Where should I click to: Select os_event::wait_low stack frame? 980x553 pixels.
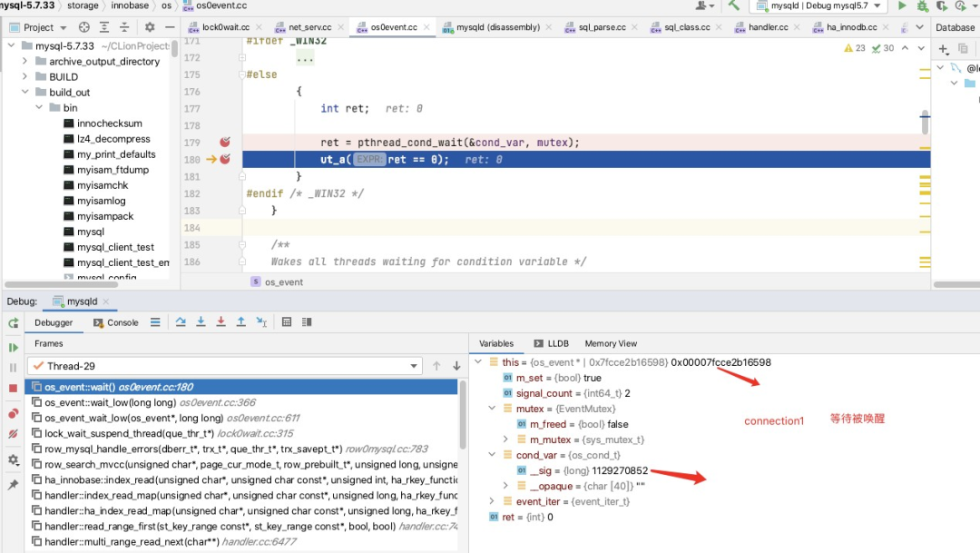click(242, 402)
